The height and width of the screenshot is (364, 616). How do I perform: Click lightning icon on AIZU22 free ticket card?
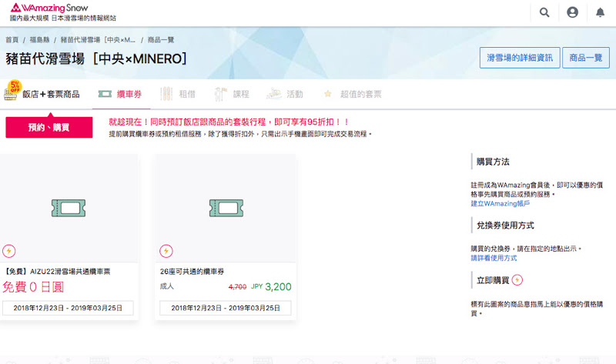[8, 251]
